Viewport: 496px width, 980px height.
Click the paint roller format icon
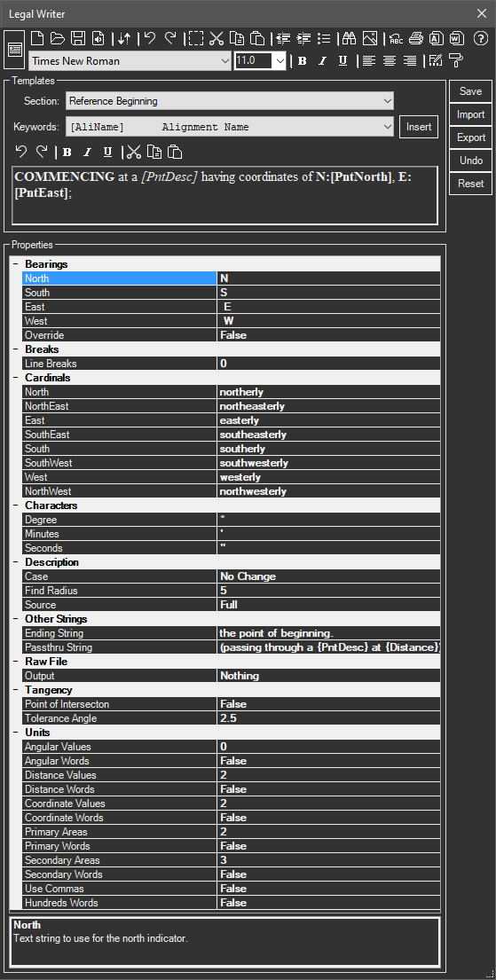point(456,60)
